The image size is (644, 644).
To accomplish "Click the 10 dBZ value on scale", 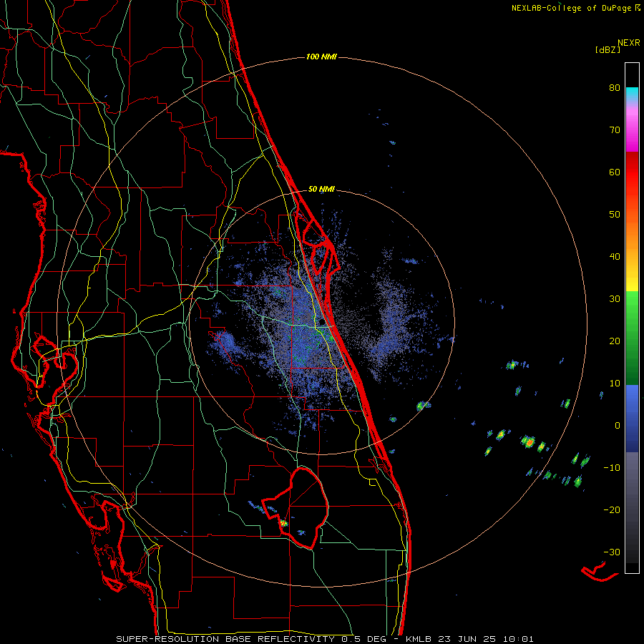I will pos(615,384).
